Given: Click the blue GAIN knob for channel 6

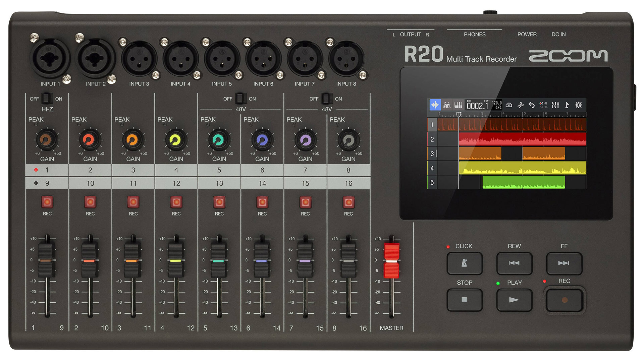Looking at the screenshot, I should [262, 140].
